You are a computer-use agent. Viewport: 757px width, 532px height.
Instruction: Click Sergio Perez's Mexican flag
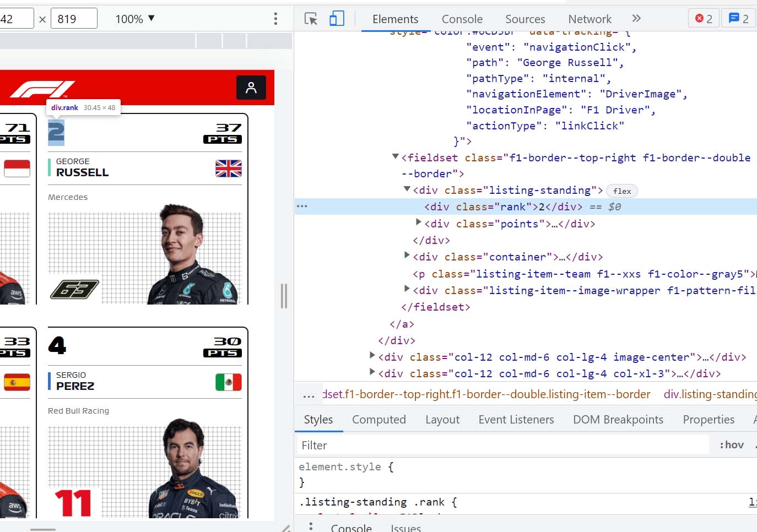coord(229,382)
